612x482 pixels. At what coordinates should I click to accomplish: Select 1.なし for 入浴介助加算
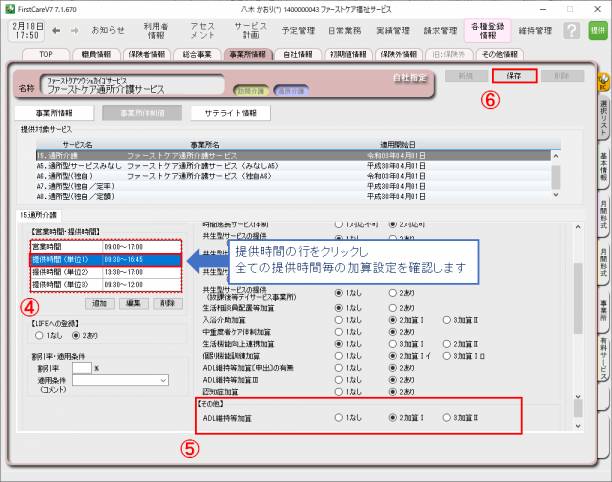340,322
